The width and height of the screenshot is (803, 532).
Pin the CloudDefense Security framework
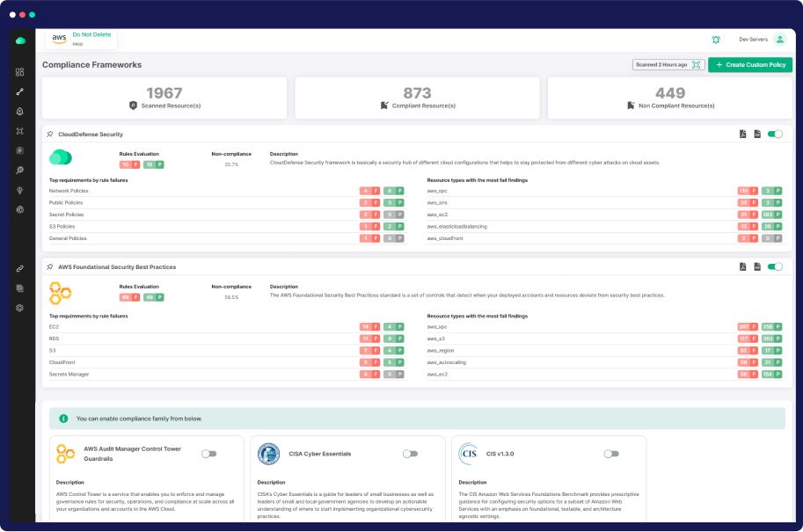(x=50, y=135)
